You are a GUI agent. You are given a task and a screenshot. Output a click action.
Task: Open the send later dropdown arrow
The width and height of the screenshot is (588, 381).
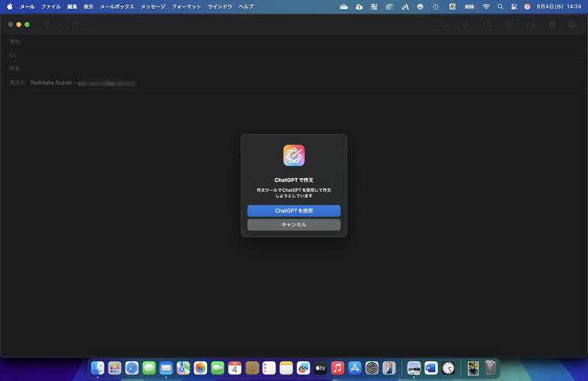pyautogui.click(x=61, y=24)
